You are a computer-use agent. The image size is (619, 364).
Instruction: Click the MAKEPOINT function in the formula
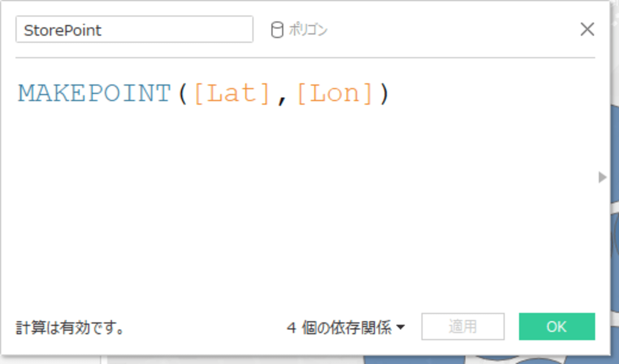(94, 93)
